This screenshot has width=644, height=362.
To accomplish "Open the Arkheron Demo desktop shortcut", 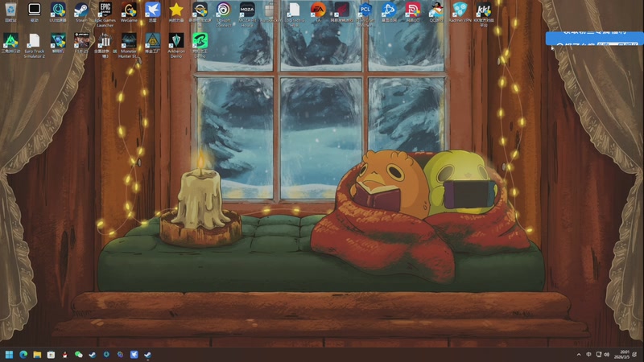I will [176, 46].
